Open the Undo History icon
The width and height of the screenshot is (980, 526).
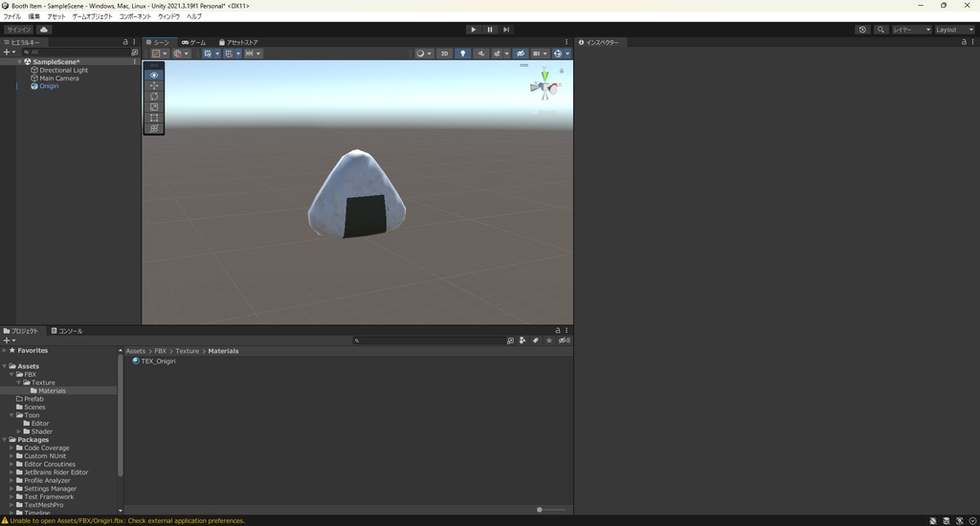862,30
